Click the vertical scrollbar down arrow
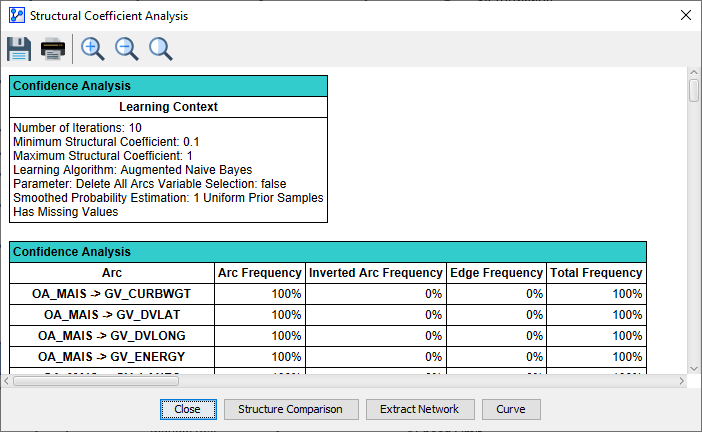The width and height of the screenshot is (702, 432). click(x=694, y=369)
